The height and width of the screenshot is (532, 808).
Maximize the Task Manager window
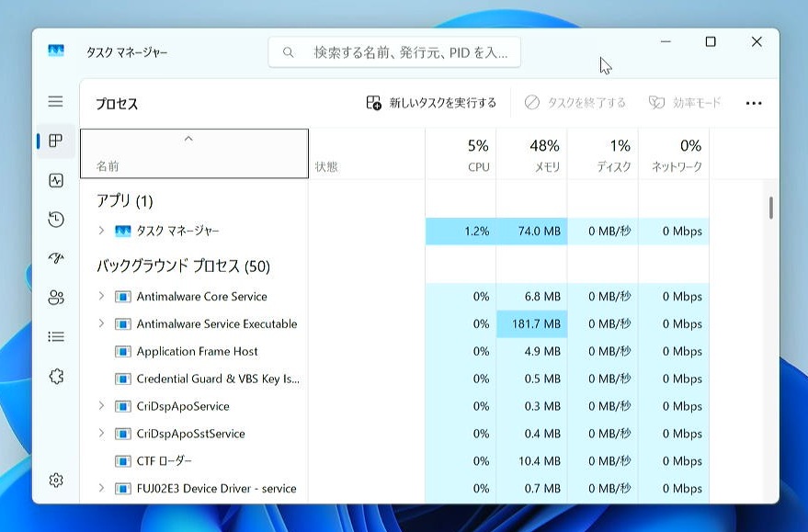[x=711, y=41]
